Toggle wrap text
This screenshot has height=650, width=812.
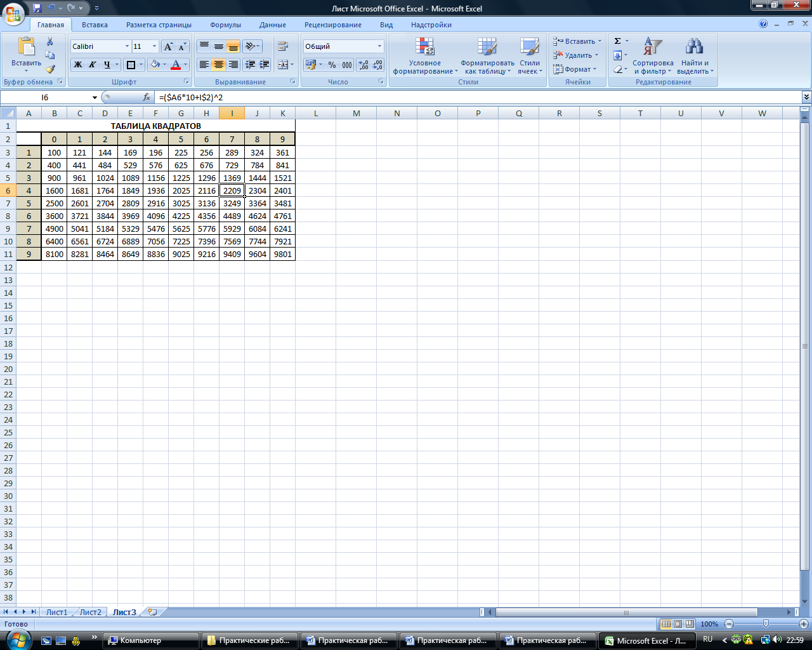click(283, 46)
